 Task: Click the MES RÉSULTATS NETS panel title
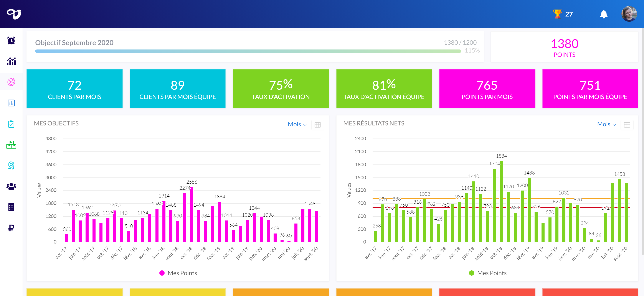pyautogui.click(x=374, y=123)
